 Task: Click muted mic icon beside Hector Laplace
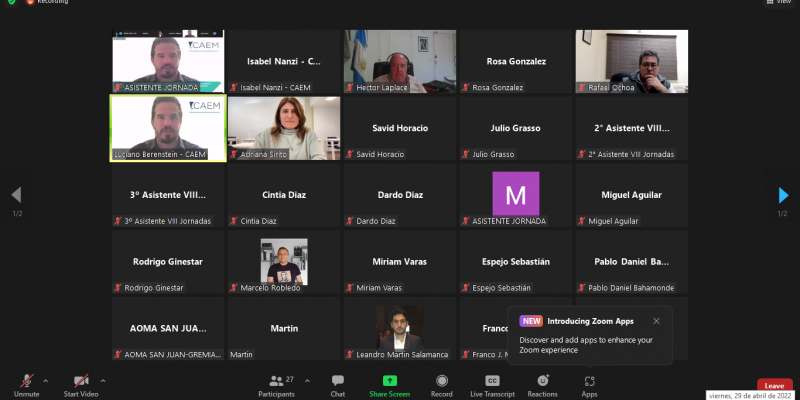coord(350,87)
